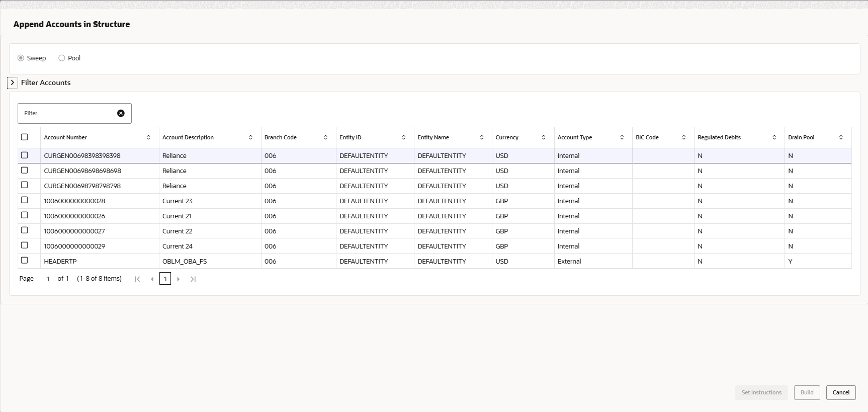Viewport: 868px width, 412px height.
Task: Sort by Drain Pool column
Action: (x=841, y=137)
